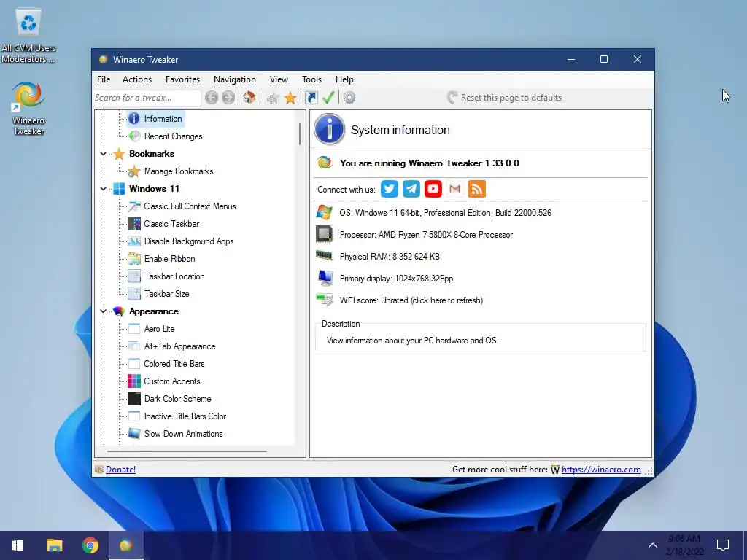Open the Actions menu
The image size is (747, 560).
(x=136, y=79)
